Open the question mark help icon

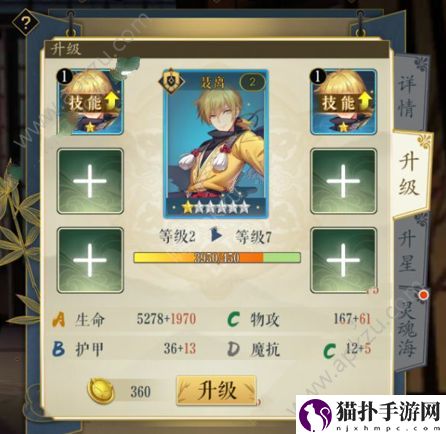(x=25, y=23)
